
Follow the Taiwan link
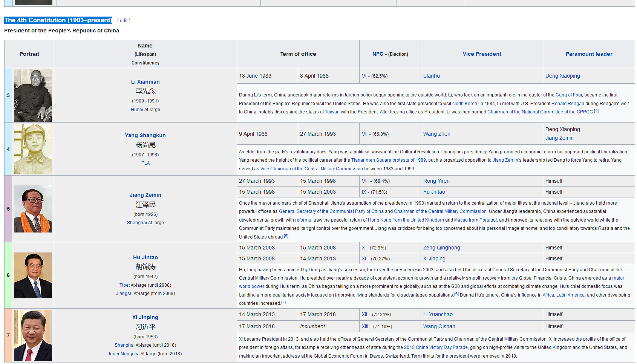[332, 112]
